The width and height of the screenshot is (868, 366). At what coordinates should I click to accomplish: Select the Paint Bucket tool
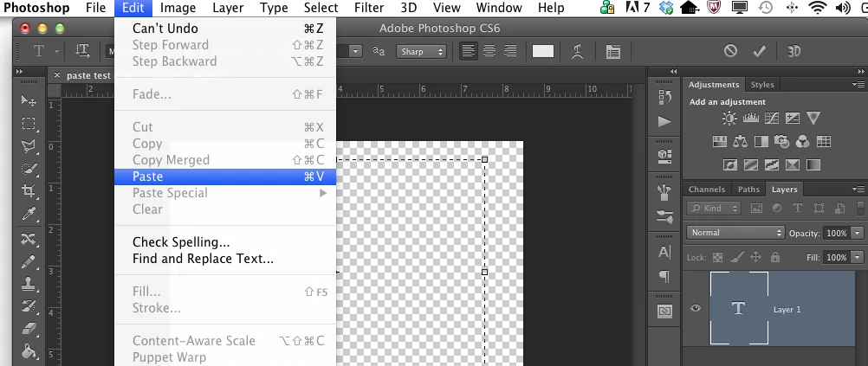(29, 351)
